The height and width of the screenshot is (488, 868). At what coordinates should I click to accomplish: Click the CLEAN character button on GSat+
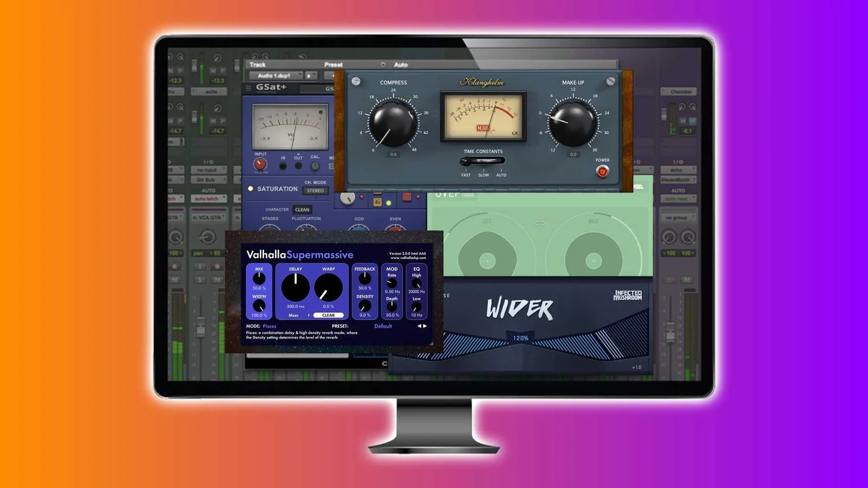(x=301, y=210)
